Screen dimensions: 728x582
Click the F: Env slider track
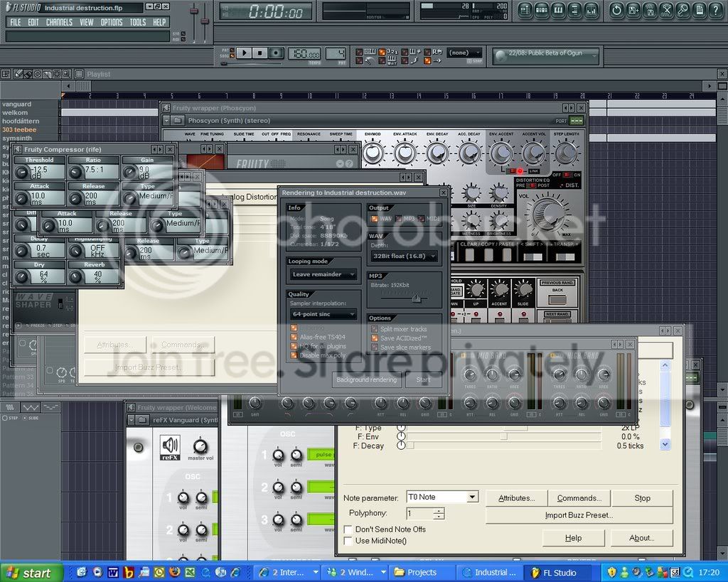pyautogui.click(x=504, y=437)
